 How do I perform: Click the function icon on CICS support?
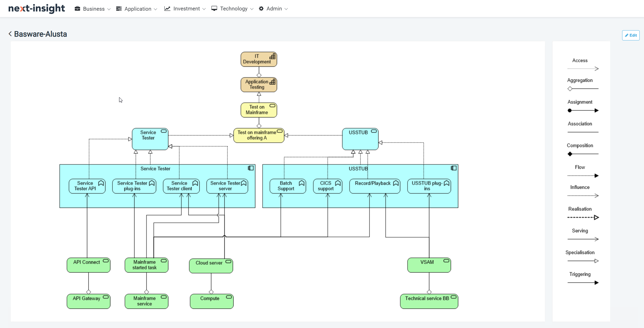pos(338,183)
